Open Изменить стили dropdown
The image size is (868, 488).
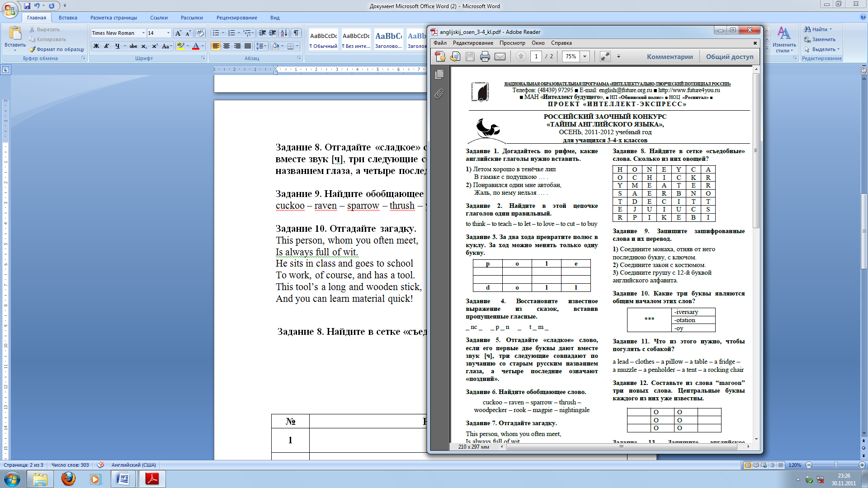(784, 40)
